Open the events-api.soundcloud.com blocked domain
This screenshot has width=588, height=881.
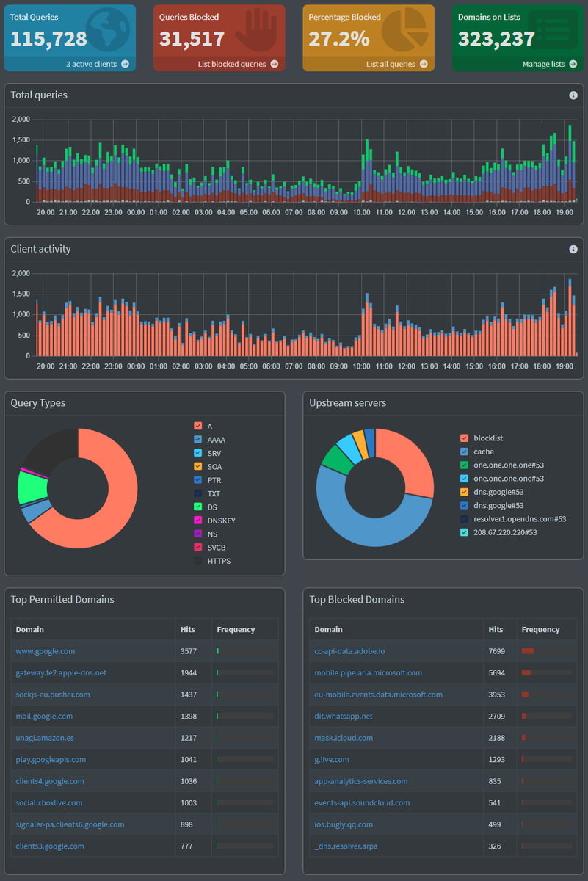click(x=362, y=803)
